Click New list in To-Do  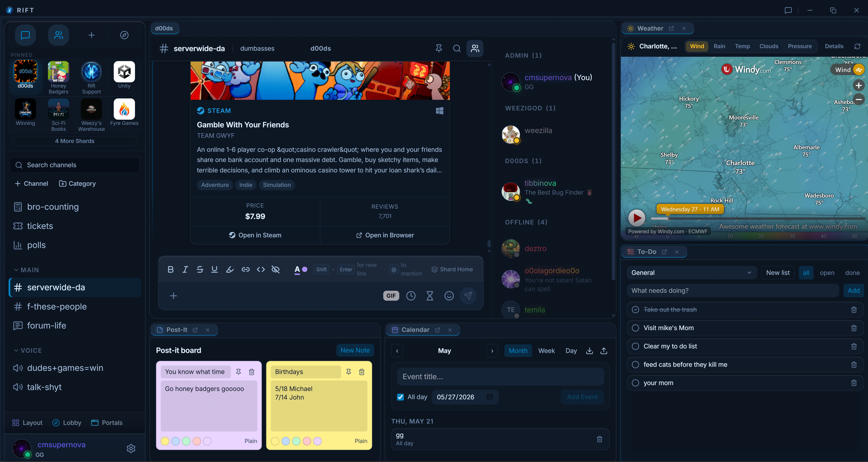coord(778,272)
